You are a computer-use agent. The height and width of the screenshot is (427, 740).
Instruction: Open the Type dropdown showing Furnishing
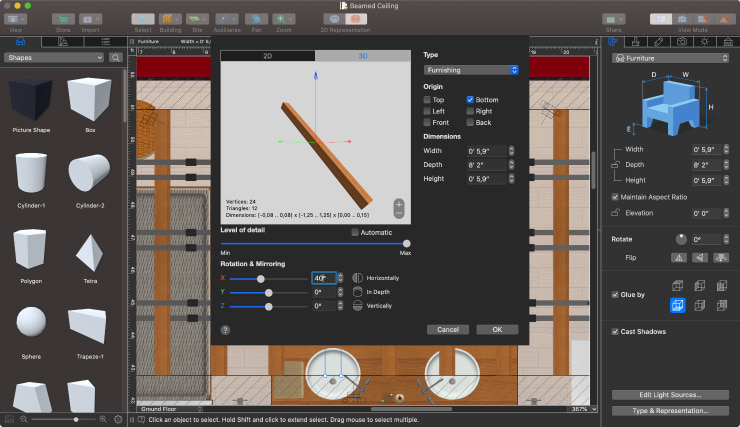point(471,70)
